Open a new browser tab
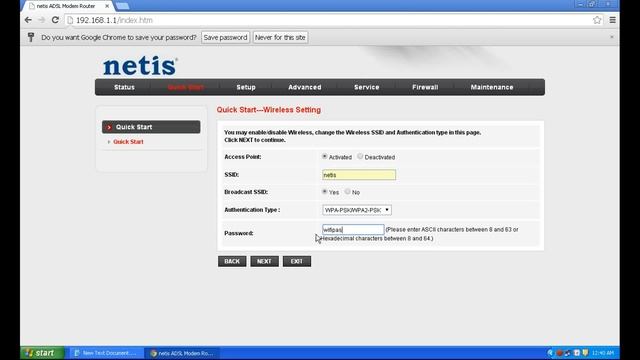The width and height of the screenshot is (640, 360). click(122, 6)
